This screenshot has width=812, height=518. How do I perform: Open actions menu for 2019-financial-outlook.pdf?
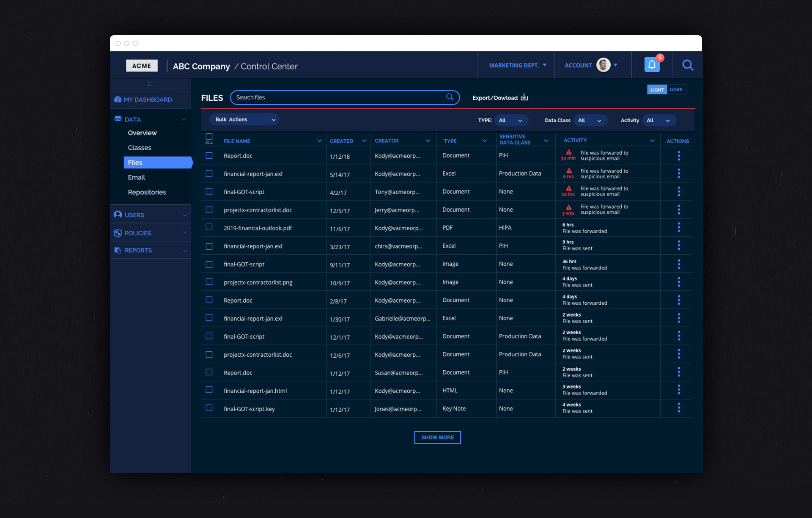click(x=679, y=228)
